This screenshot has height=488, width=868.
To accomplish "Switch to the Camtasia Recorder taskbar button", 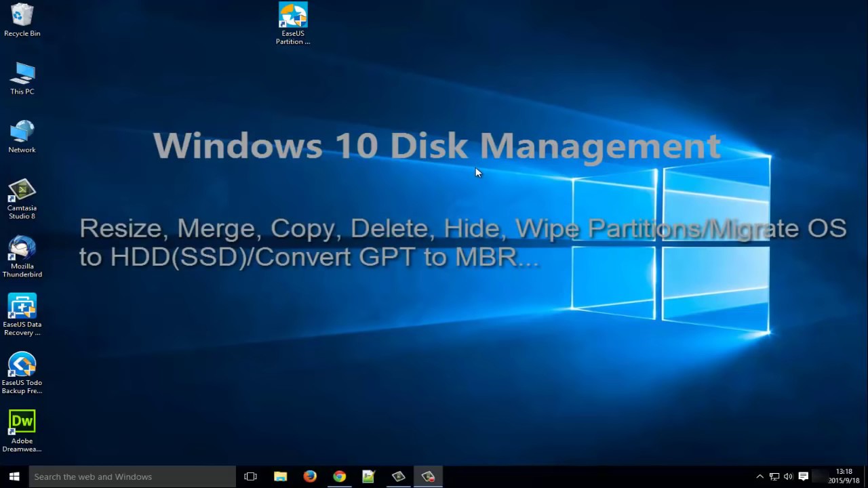I will [x=428, y=476].
